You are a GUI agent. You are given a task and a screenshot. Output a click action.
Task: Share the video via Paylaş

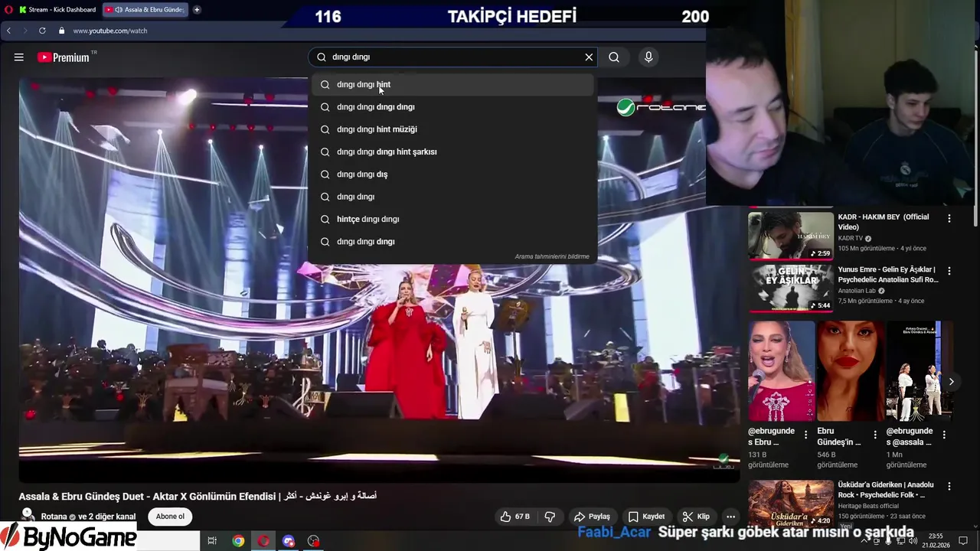(x=592, y=517)
